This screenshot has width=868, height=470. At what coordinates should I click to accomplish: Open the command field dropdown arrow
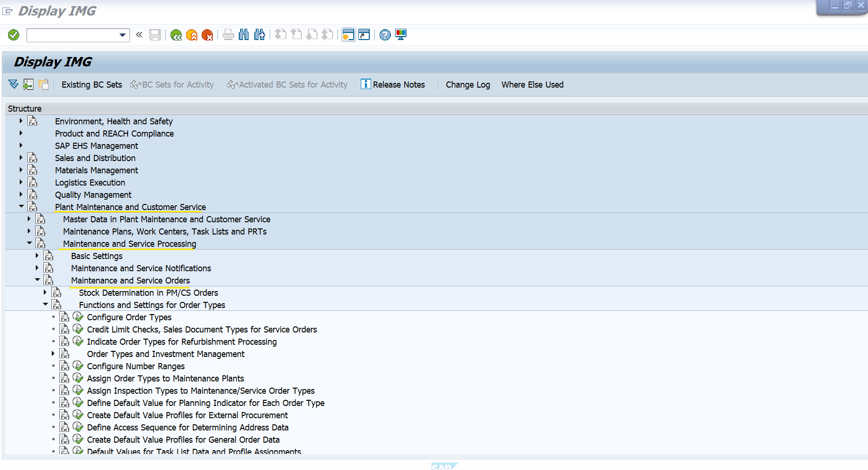122,35
